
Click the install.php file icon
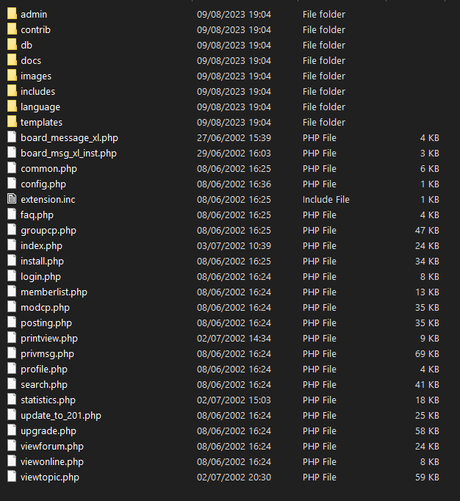[12, 261]
